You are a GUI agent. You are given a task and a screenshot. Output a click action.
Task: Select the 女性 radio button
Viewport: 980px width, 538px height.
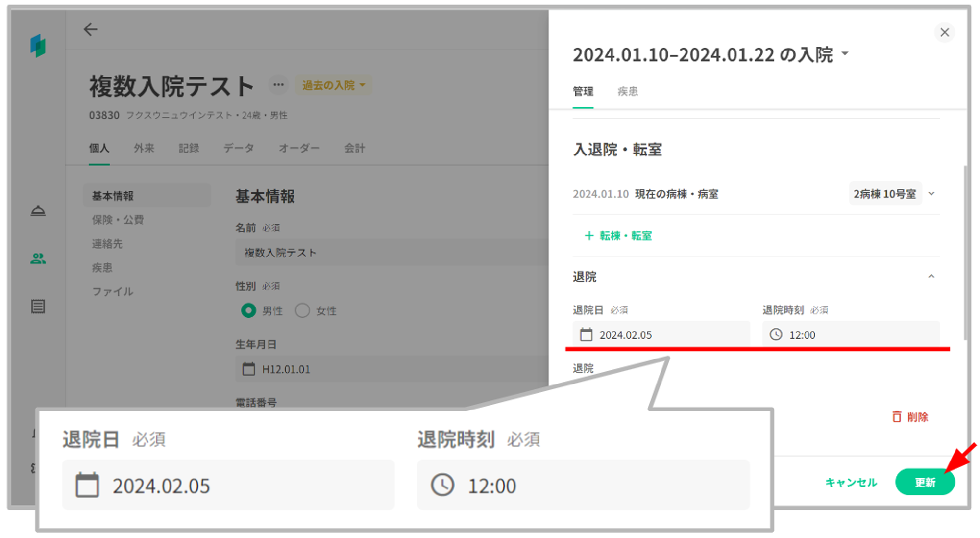[x=302, y=310]
